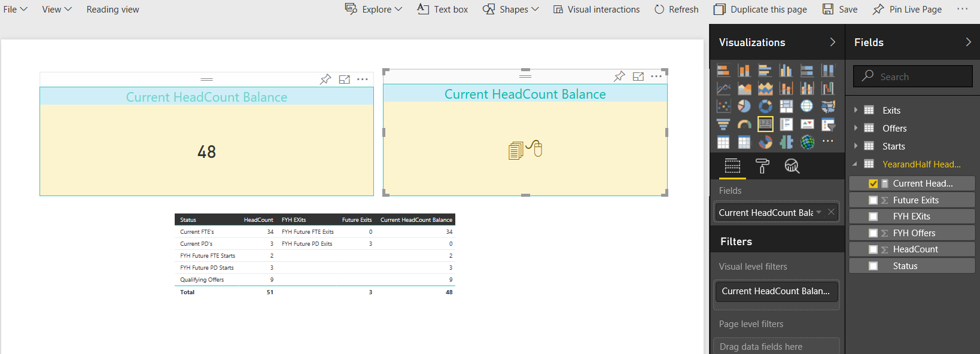Select the area chart visualization
The image size is (980, 354).
[x=744, y=89]
